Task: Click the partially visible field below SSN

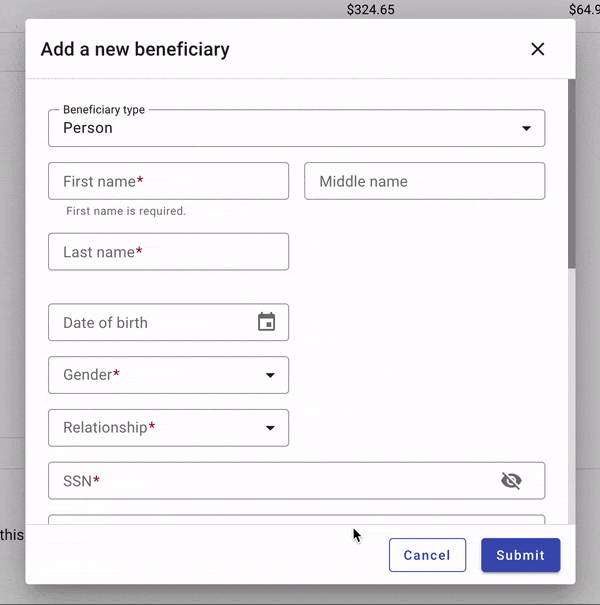Action: 296,518
